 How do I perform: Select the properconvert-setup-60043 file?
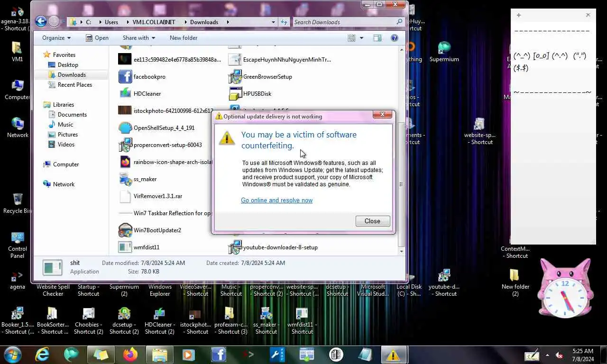[x=160, y=145]
